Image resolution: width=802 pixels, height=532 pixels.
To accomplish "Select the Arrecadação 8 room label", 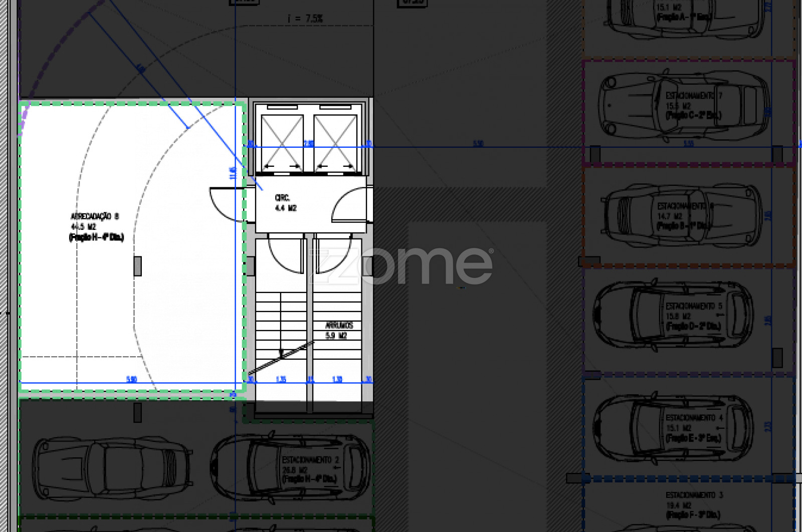I will coord(96,226).
